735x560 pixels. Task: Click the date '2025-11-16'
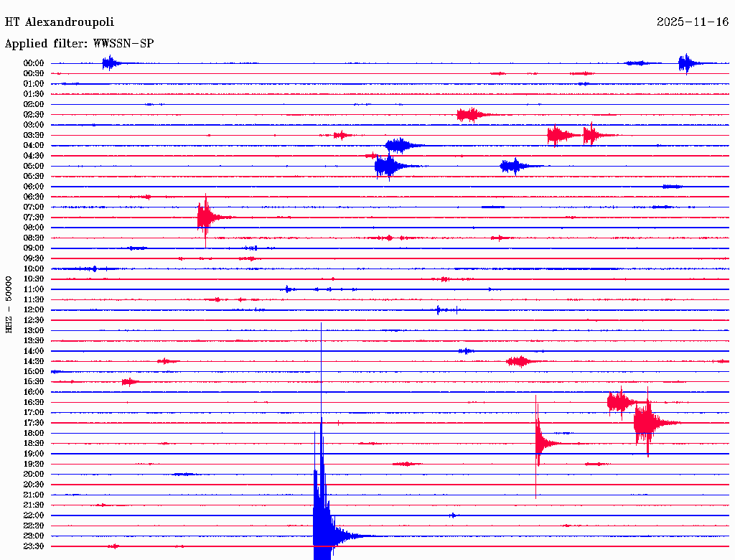693,22
